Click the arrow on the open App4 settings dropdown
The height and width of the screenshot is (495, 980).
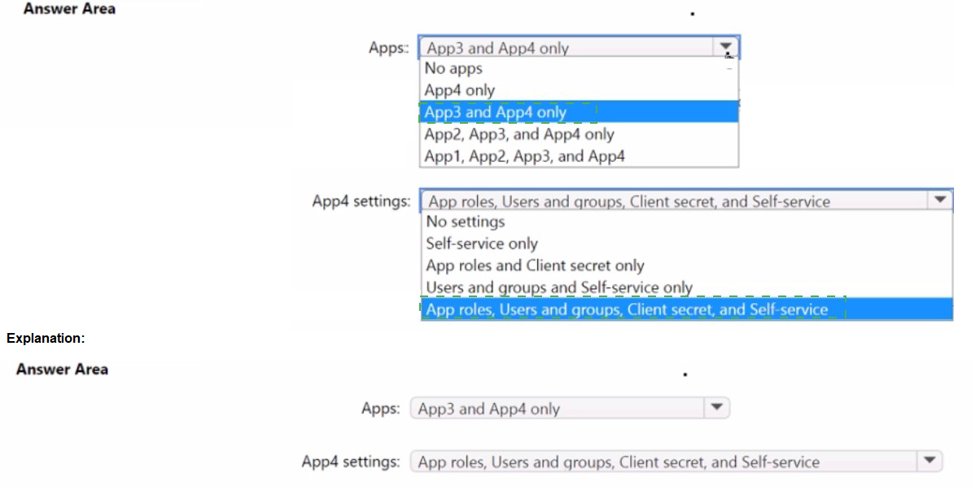[940, 200]
